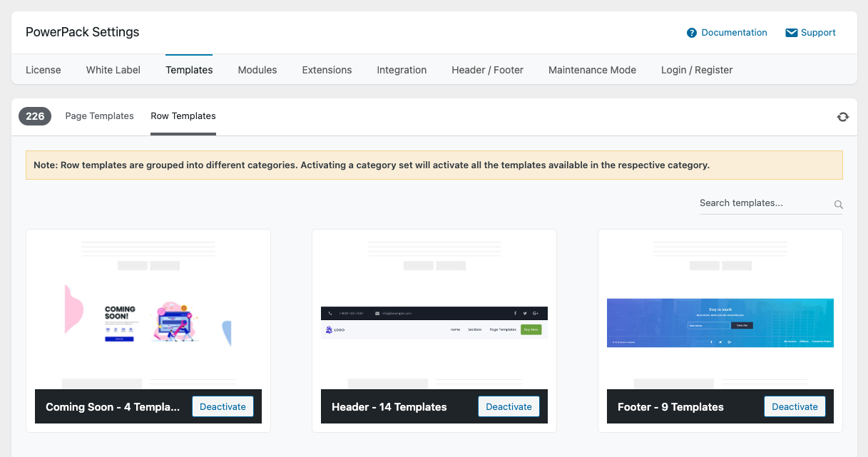Click the 'Coming Soon - 4 Templa...' title
This screenshot has height=457, width=868.
(x=113, y=407)
